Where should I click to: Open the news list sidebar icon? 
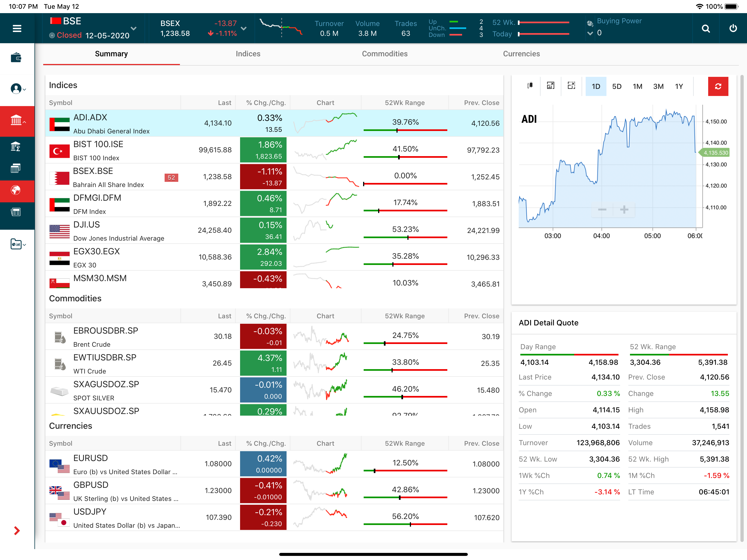coord(16,212)
